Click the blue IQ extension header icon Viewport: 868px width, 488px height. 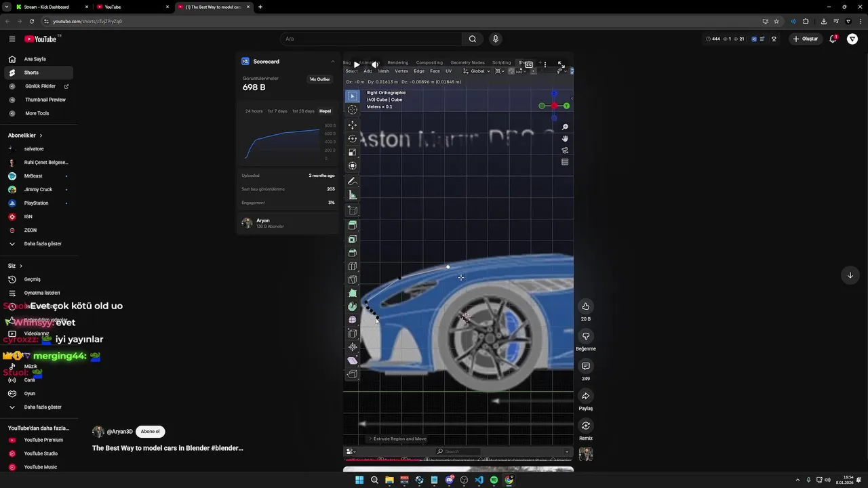coord(754,39)
